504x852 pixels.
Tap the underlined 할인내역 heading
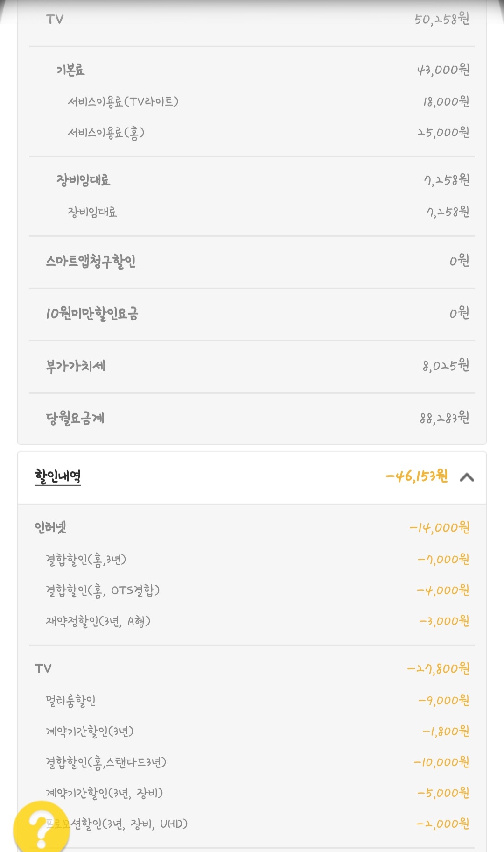tap(58, 476)
